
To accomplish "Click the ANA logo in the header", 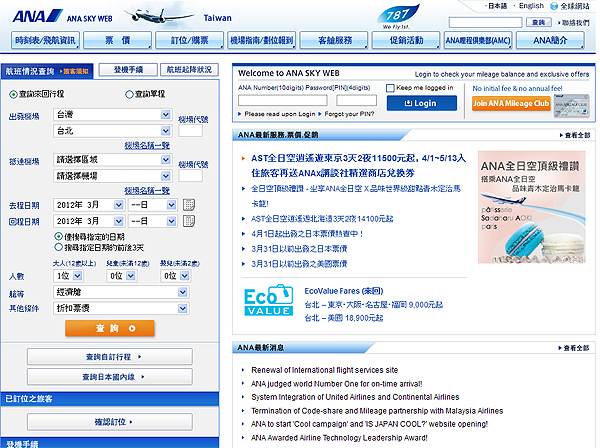I will click(x=37, y=16).
